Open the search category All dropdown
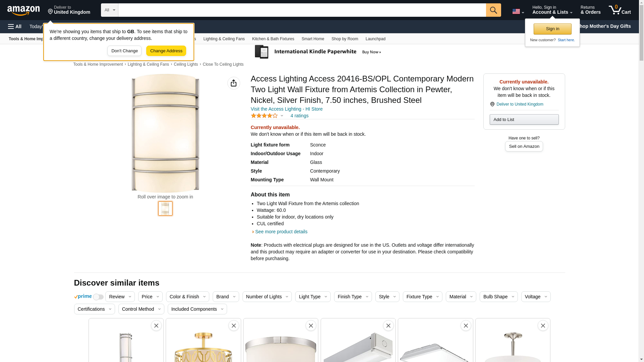 coord(109,10)
